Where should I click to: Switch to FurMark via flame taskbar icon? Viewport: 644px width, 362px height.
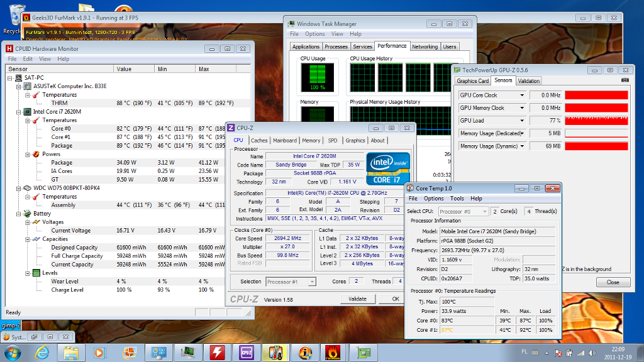tap(333, 353)
